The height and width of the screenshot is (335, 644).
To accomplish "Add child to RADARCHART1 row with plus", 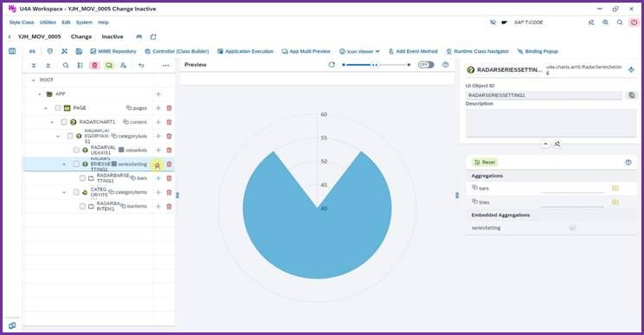I will (x=158, y=122).
